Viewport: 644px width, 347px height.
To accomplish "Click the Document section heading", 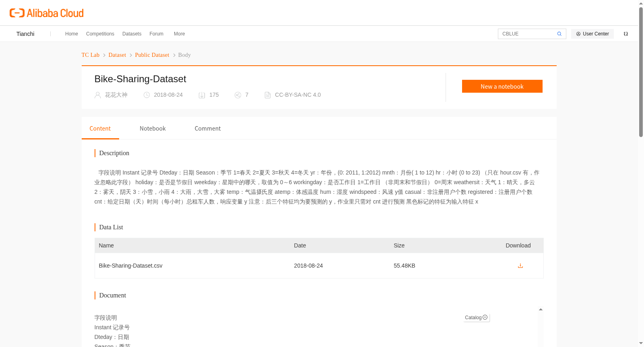I will [113, 295].
